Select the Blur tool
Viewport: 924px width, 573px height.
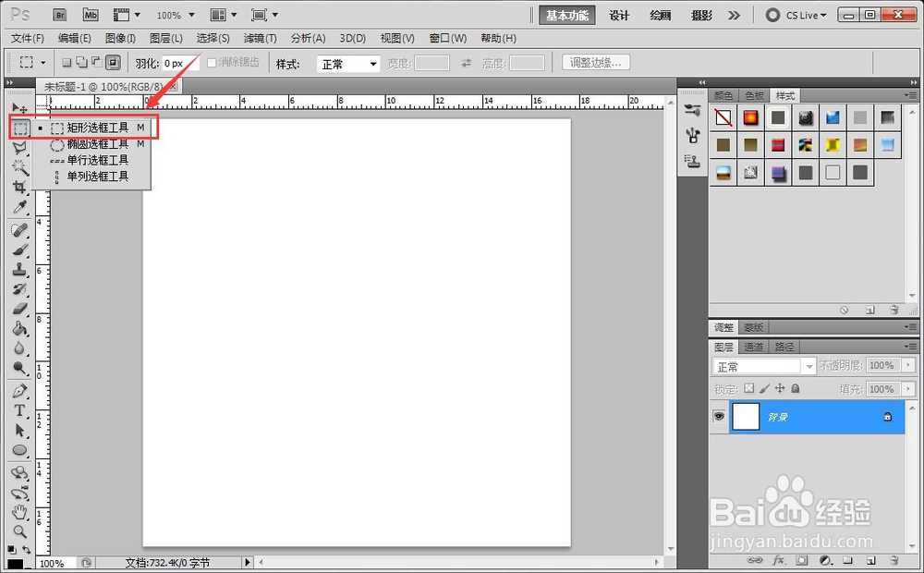tap(19, 348)
